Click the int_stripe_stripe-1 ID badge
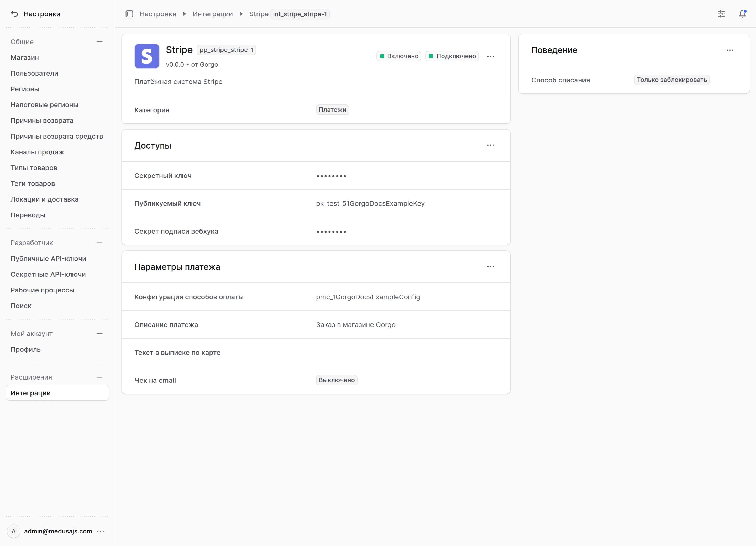Image resolution: width=756 pixels, height=546 pixels. (300, 14)
